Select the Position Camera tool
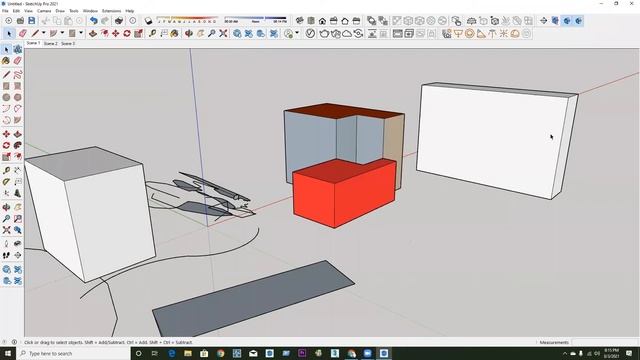 pos(6,244)
